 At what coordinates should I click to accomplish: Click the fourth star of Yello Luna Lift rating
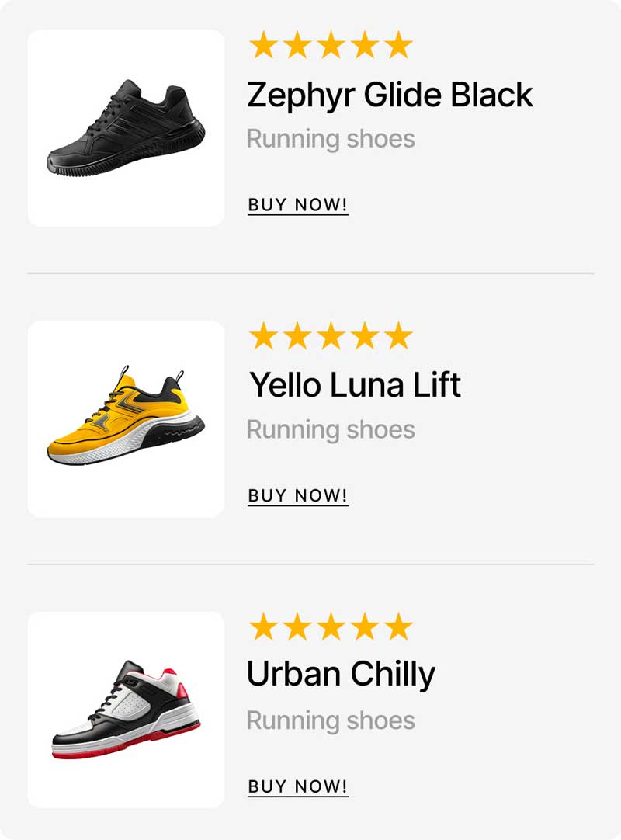[365, 335]
